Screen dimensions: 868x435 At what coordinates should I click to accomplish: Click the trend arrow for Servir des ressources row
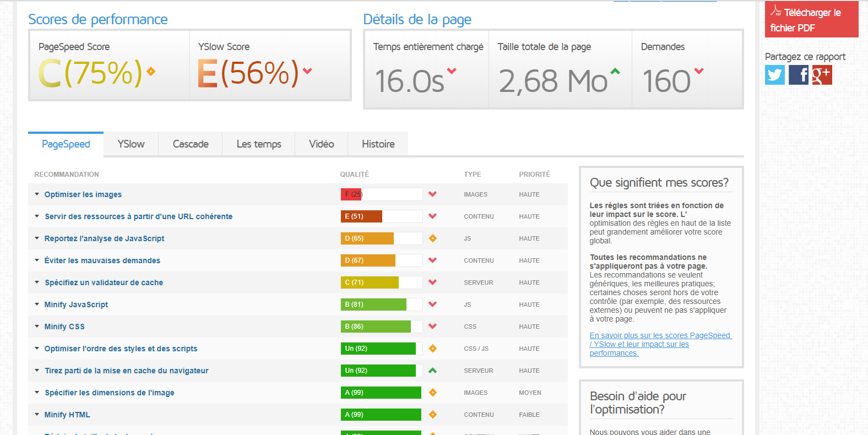[432, 216]
